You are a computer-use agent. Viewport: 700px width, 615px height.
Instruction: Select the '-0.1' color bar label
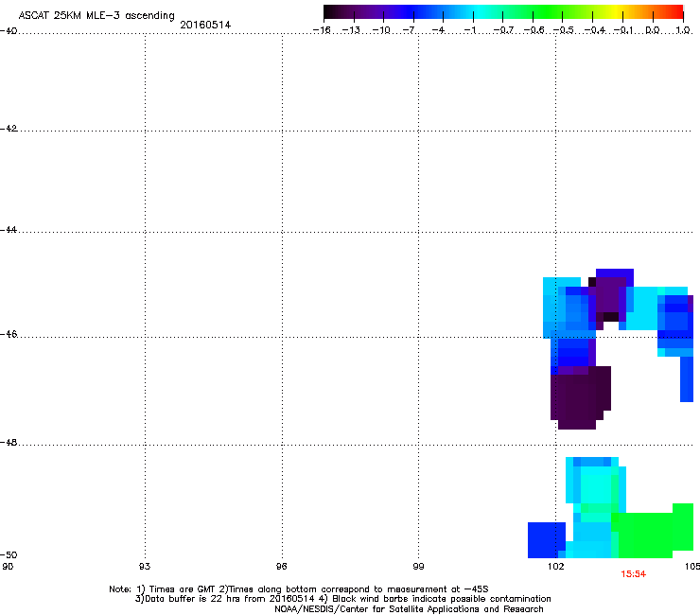pos(623,30)
